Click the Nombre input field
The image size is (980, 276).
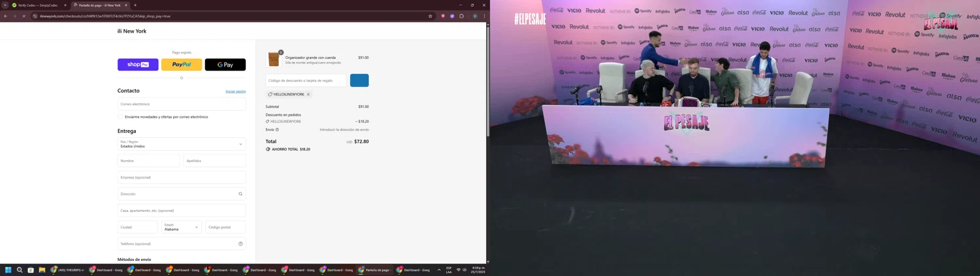[x=148, y=160]
